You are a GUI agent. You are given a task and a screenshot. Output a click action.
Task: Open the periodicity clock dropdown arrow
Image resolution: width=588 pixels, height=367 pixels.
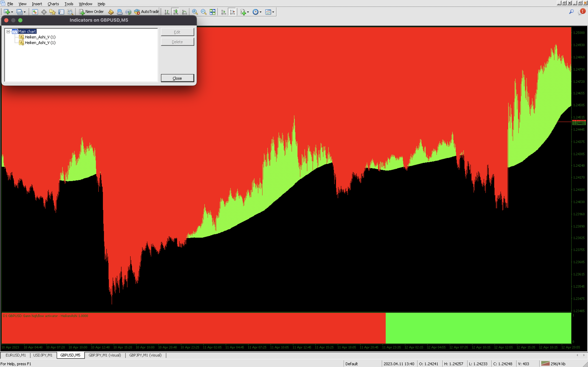260,12
